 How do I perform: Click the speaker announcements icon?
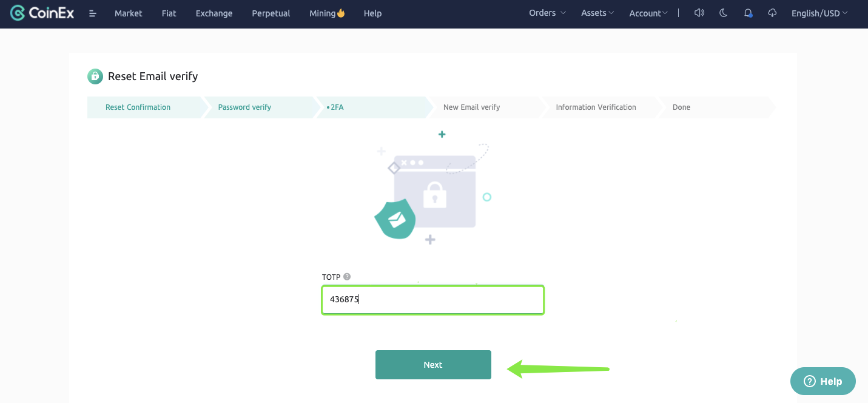[699, 13]
